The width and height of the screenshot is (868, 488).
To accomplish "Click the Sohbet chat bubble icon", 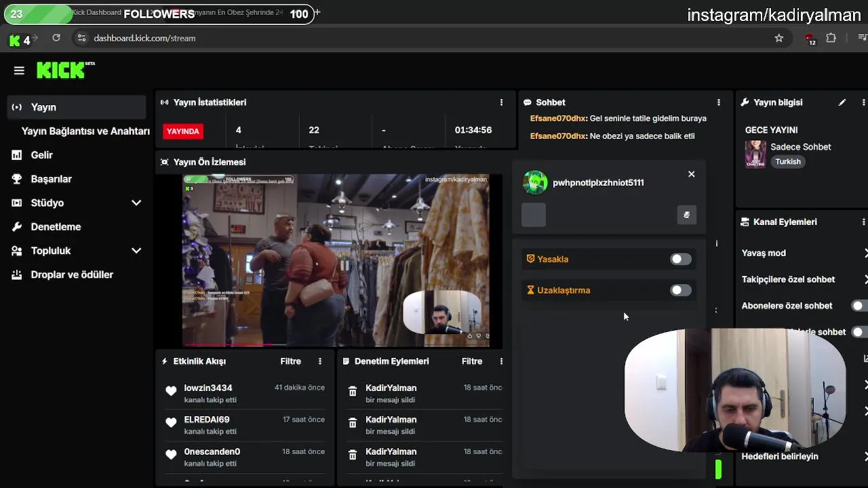I will 528,102.
